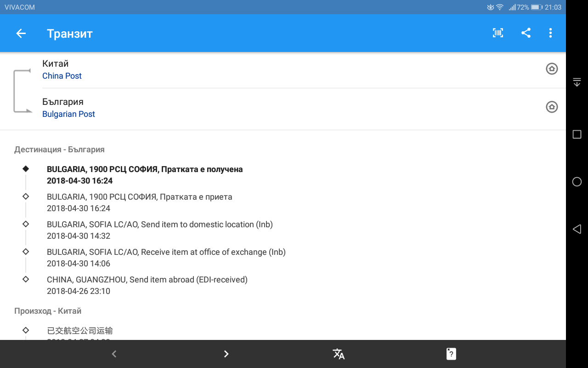Image resolution: width=588 pixels, height=368 pixels.
Task: Tap the Android back navigation triangle
Action: click(577, 229)
